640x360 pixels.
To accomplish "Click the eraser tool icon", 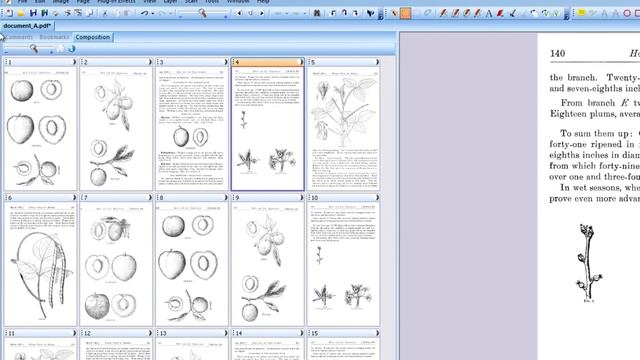I will (427, 13).
